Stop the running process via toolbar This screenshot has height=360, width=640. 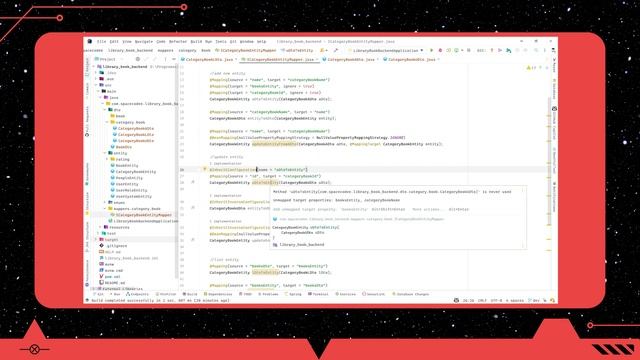(469, 50)
